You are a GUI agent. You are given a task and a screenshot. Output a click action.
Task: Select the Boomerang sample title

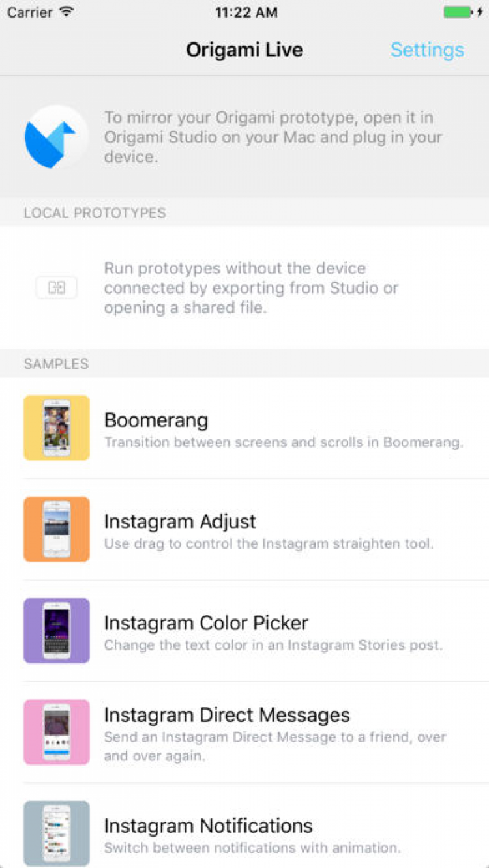tap(156, 420)
